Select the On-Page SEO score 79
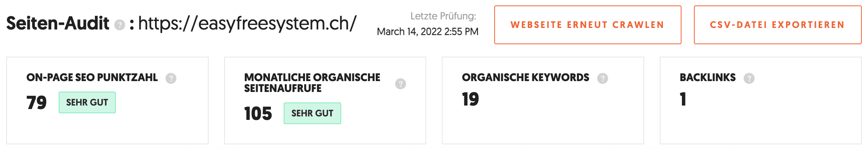The height and width of the screenshot is (149, 868). click(x=37, y=102)
